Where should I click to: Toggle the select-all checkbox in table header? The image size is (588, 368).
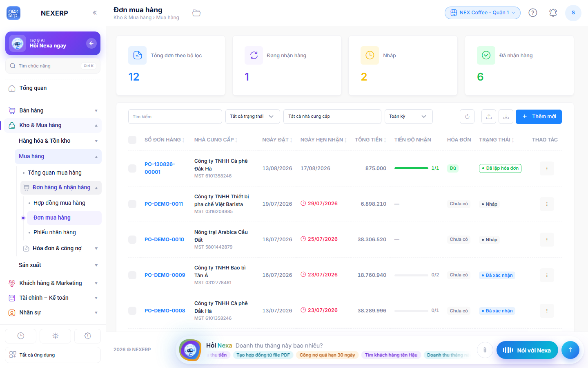coord(132,140)
